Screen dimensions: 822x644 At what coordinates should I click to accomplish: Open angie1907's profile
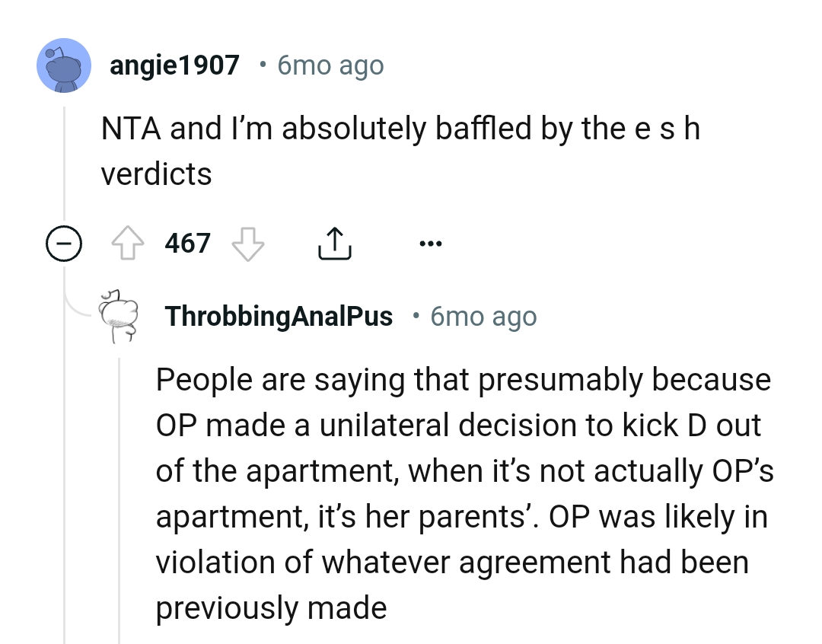pos(174,65)
